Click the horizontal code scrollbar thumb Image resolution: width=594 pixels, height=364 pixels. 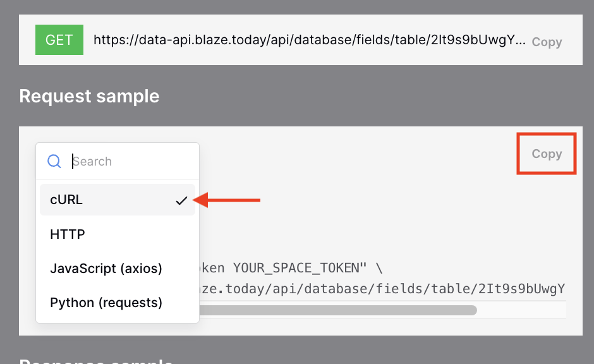[x=338, y=310]
